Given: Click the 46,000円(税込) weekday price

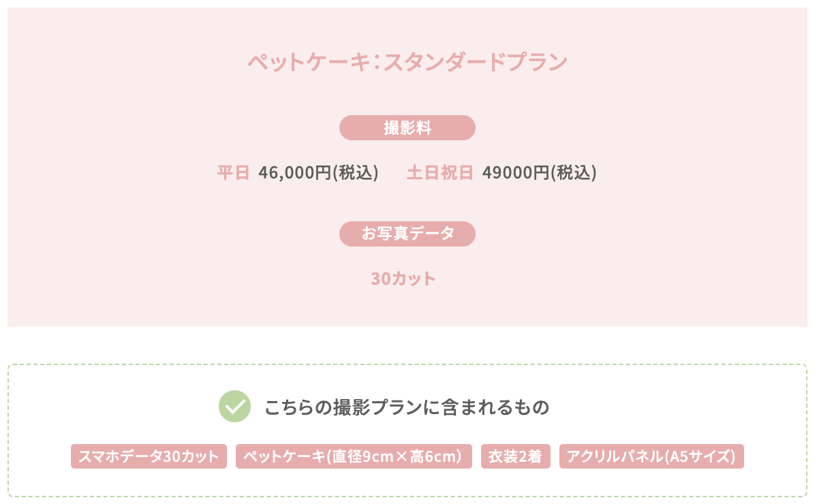Looking at the screenshot, I should click(318, 173).
